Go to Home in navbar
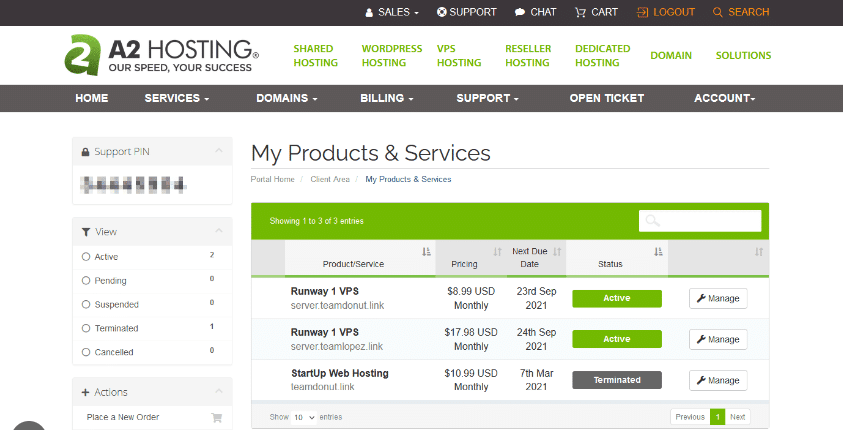Image resolution: width=843 pixels, height=430 pixels. pos(91,98)
